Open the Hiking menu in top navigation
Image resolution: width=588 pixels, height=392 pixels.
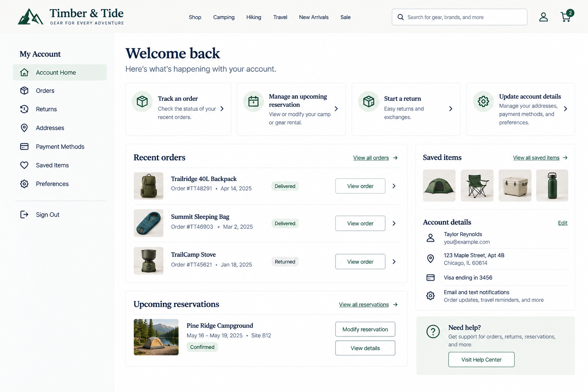tap(254, 17)
